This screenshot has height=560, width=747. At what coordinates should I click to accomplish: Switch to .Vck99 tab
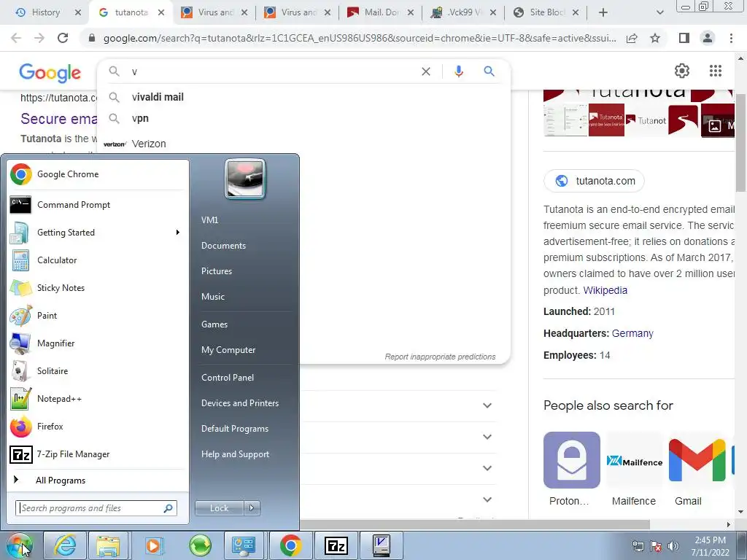(x=464, y=12)
